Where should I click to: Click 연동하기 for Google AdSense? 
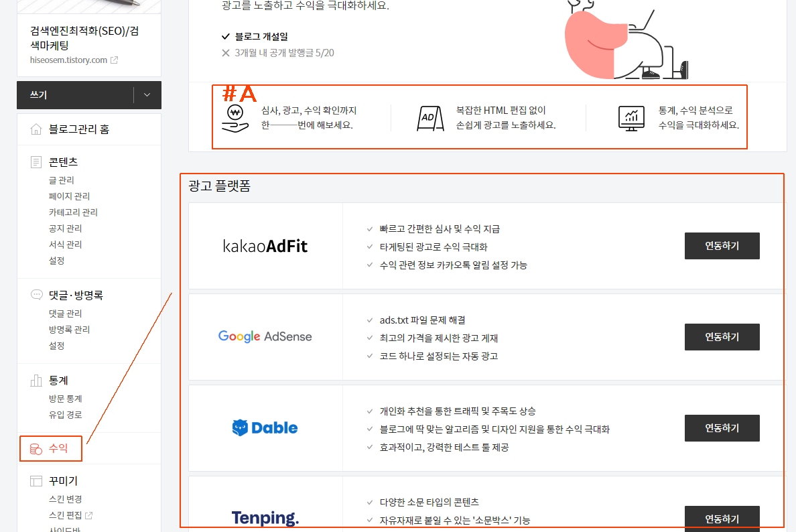[722, 337]
